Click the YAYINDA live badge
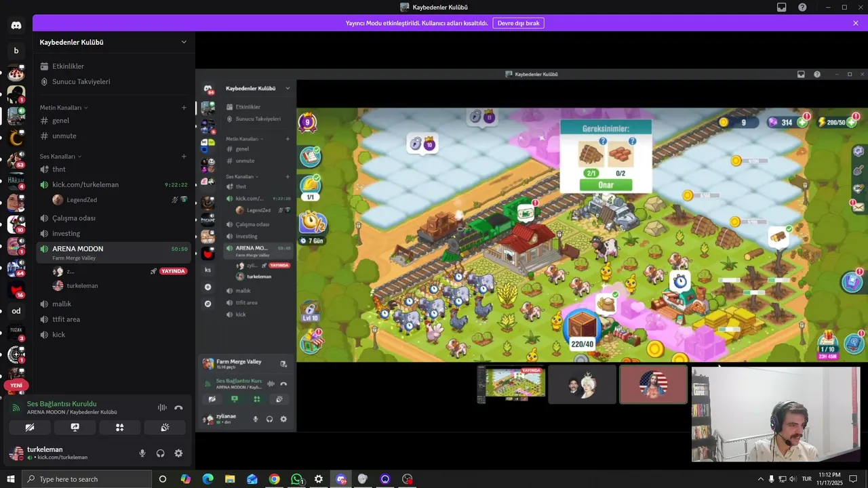The width and height of the screenshot is (868, 488). click(174, 271)
